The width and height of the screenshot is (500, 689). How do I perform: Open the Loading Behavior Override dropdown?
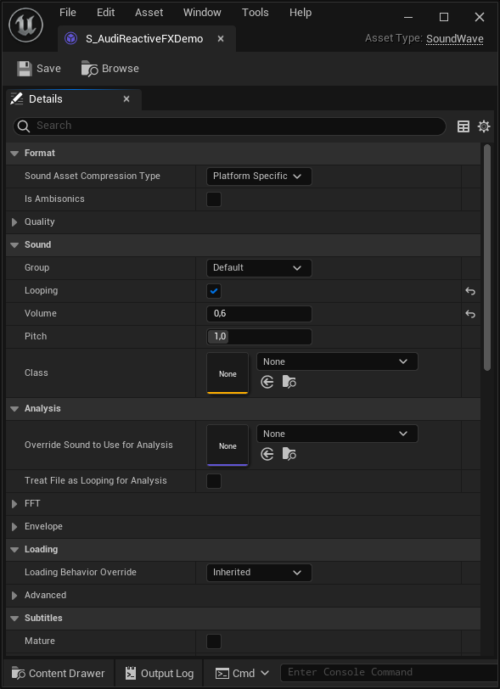[x=259, y=573]
